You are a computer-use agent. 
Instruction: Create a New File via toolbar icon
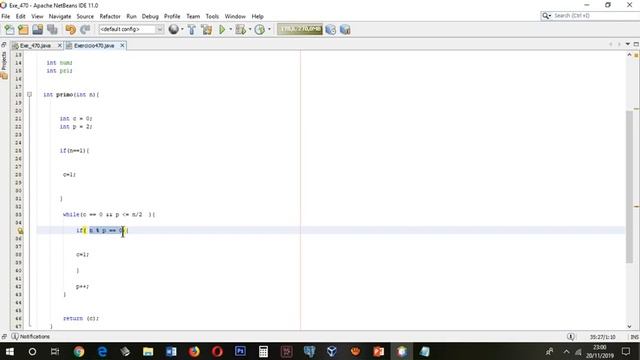9,29
